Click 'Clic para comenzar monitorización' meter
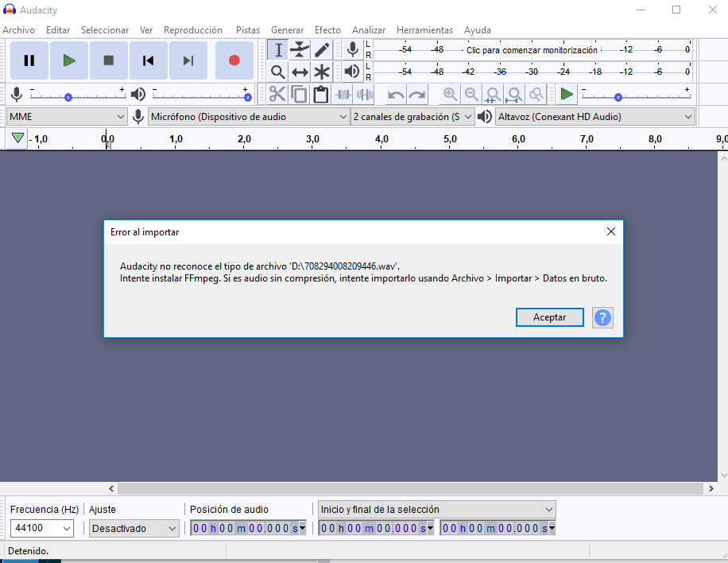728x563 pixels. [x=532, y=50]
